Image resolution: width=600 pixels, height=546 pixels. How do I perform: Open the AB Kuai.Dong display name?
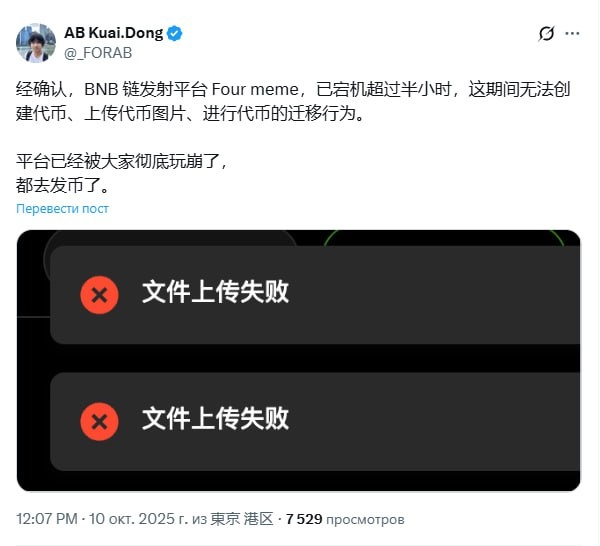(x=114, y=33)
